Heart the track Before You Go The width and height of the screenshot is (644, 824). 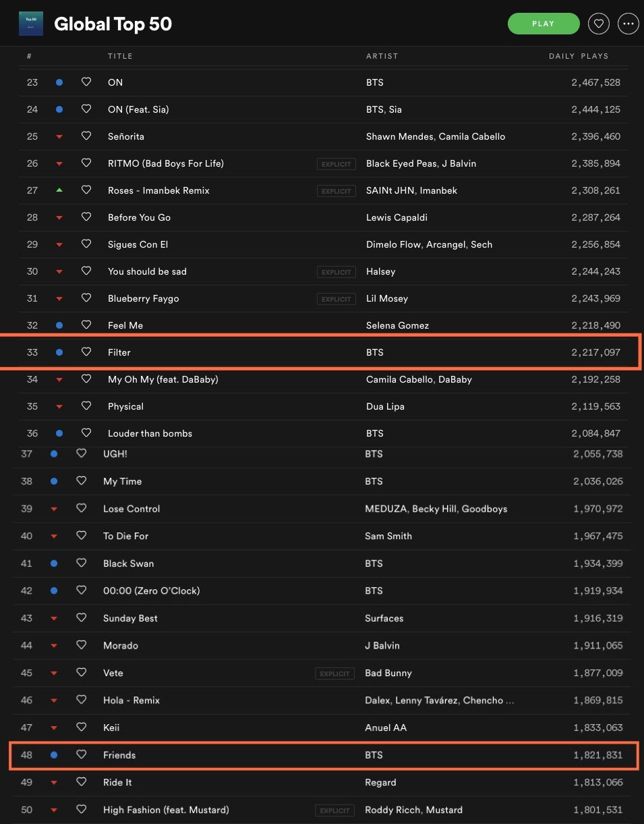pos(86,217)
